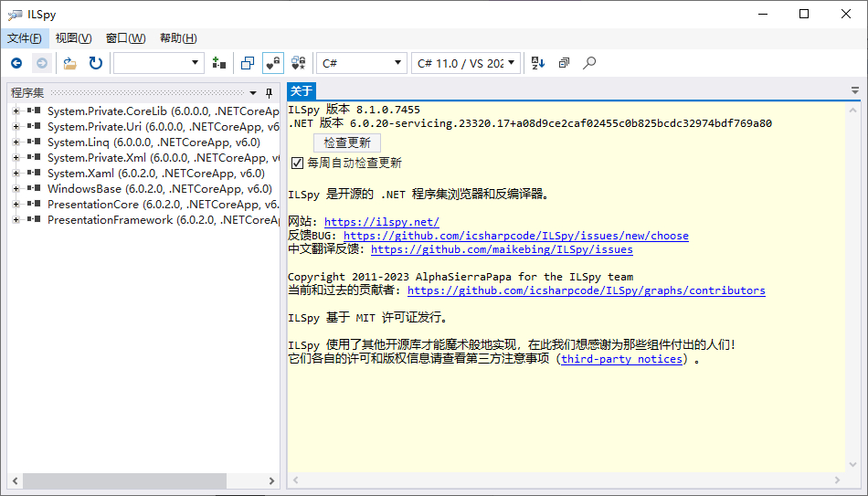
Task: Toggle show private and internal members button
Action: point(273,63)
